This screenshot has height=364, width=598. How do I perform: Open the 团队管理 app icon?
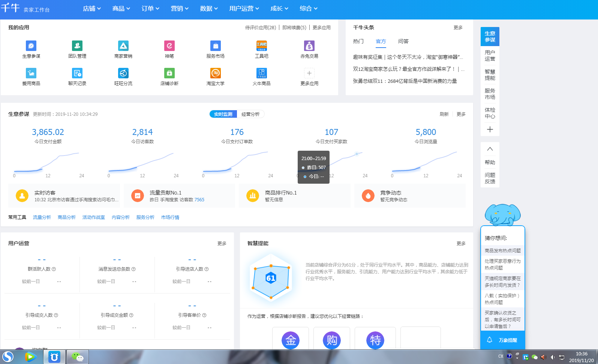pos(77,46)
